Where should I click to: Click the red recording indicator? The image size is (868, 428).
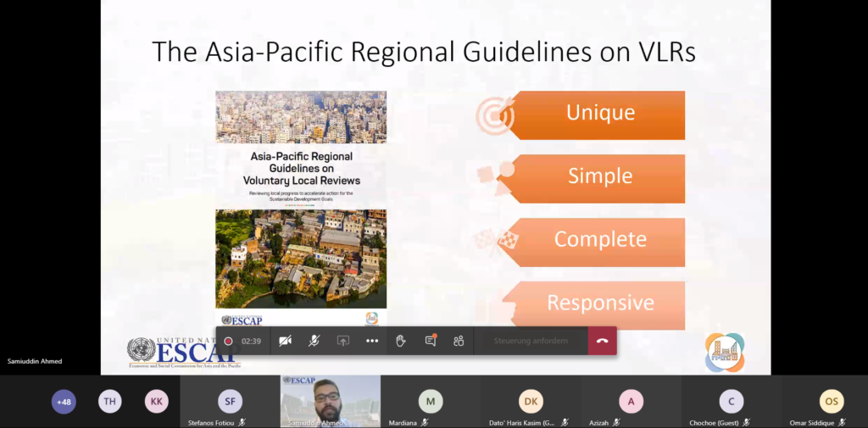click(228, 341)
